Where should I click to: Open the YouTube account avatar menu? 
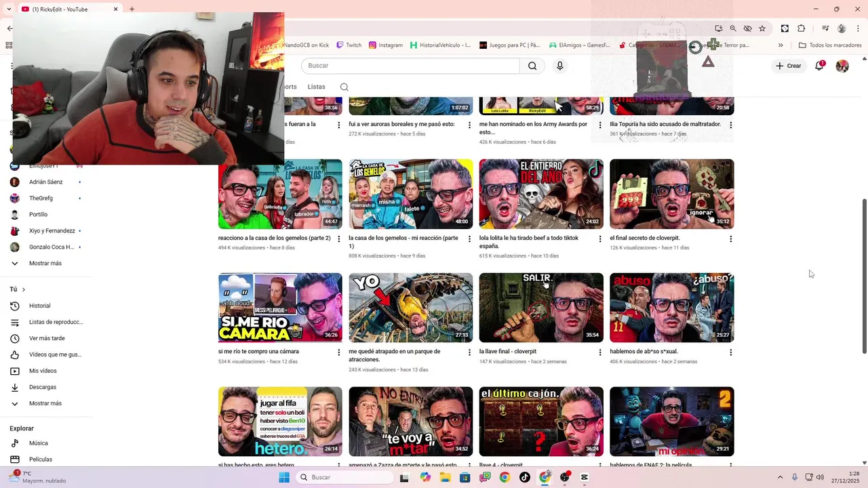(x=842, y=66)
